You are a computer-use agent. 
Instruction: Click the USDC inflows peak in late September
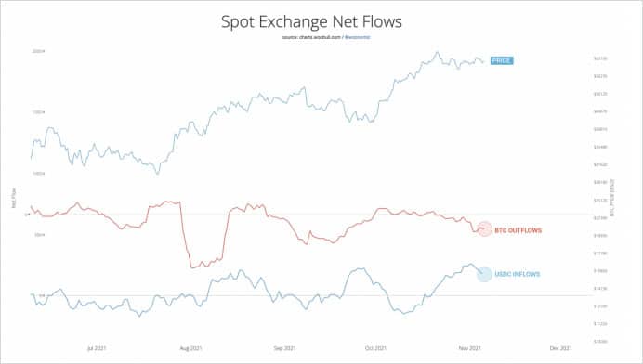click(361, 268)
